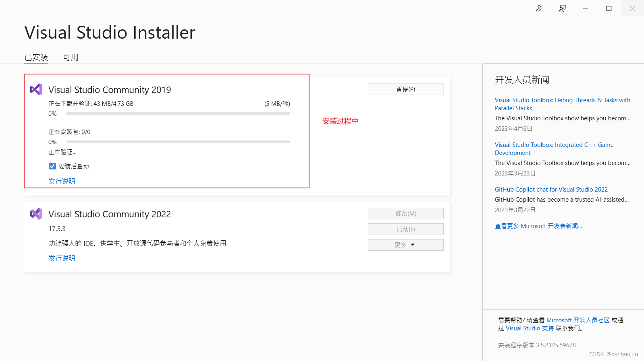Open Microsoft 开发人员社区 help link
Image resolution: width=644 pixels, height=361 pixels.
click(x=578, y=320)
